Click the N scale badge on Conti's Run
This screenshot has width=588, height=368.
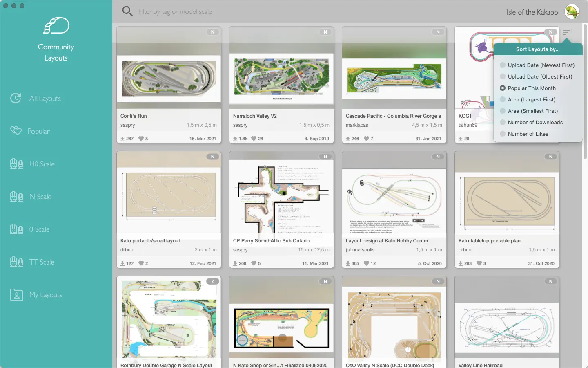click(212, 32)
